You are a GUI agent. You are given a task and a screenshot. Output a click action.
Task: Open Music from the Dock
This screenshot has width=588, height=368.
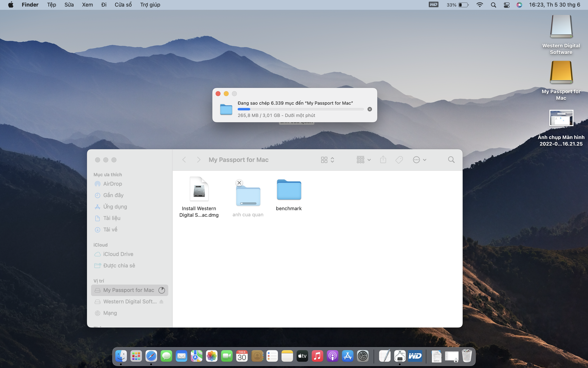[x=317, y=356]
